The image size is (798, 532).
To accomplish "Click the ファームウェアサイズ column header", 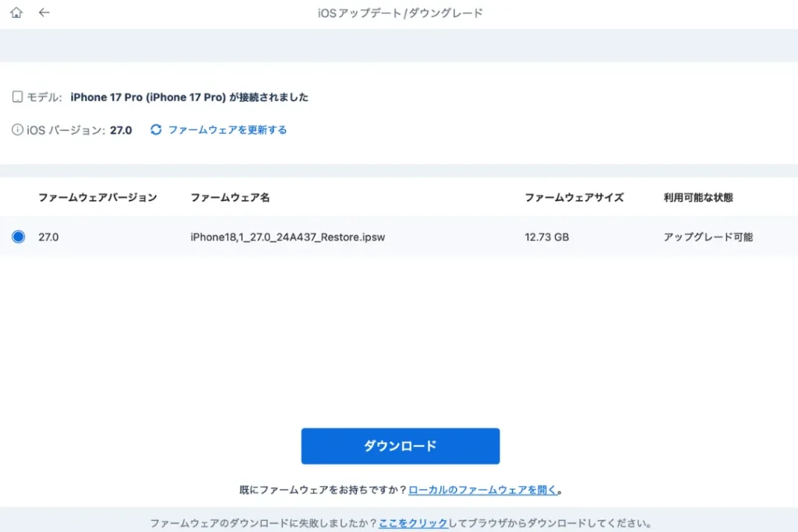I will click(574, 197).
